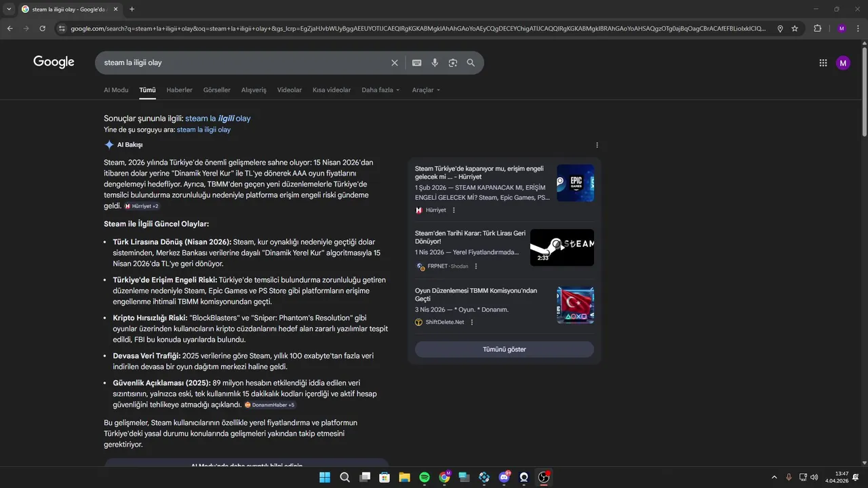Viewport: 868px width, 488px height.
Task: Open the DonanımHaber +5 source chip
Action: tap(270, 405)
